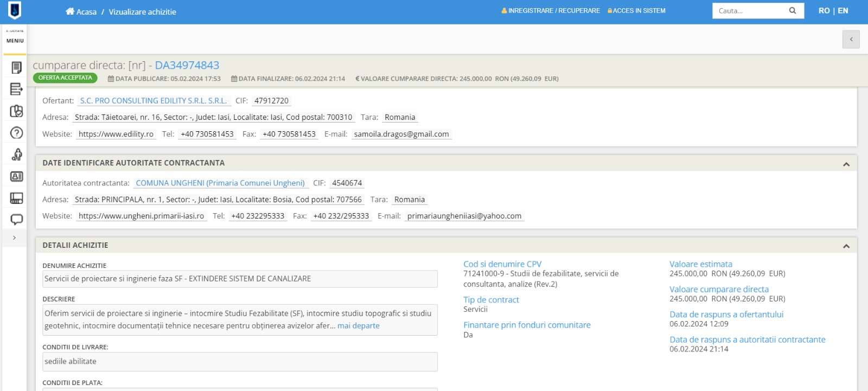Select website https://www.ungheni.primarii-iasi.ro
The image size is (868, 391).
point(141,216)
